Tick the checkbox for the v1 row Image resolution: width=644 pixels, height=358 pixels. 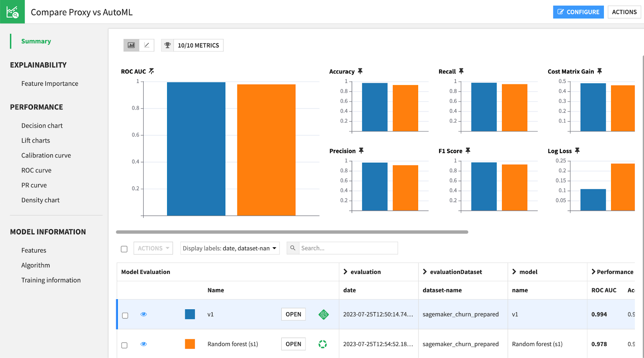coord(125,315)
